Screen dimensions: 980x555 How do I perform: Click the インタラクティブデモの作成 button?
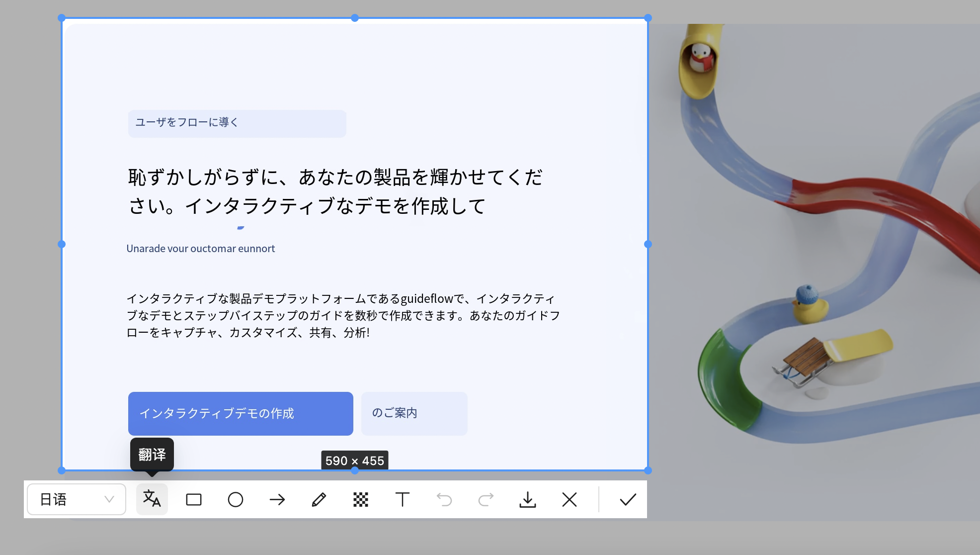(x=241, y=413)
